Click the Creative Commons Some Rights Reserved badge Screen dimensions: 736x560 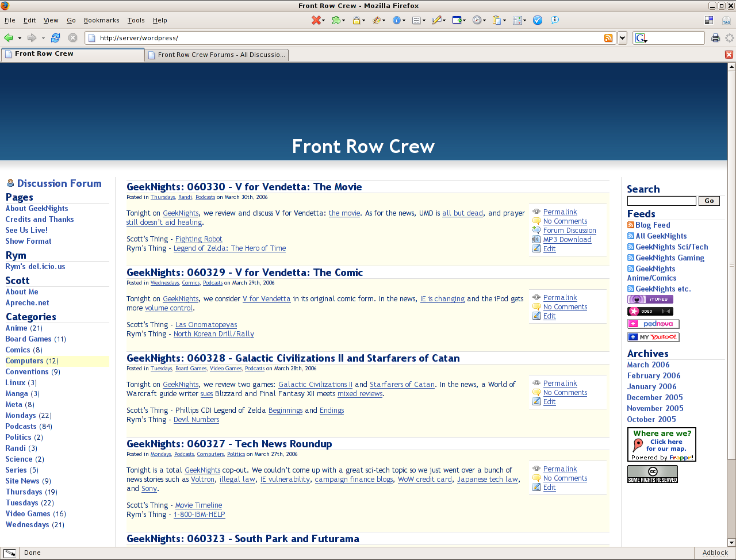point(653,474)
